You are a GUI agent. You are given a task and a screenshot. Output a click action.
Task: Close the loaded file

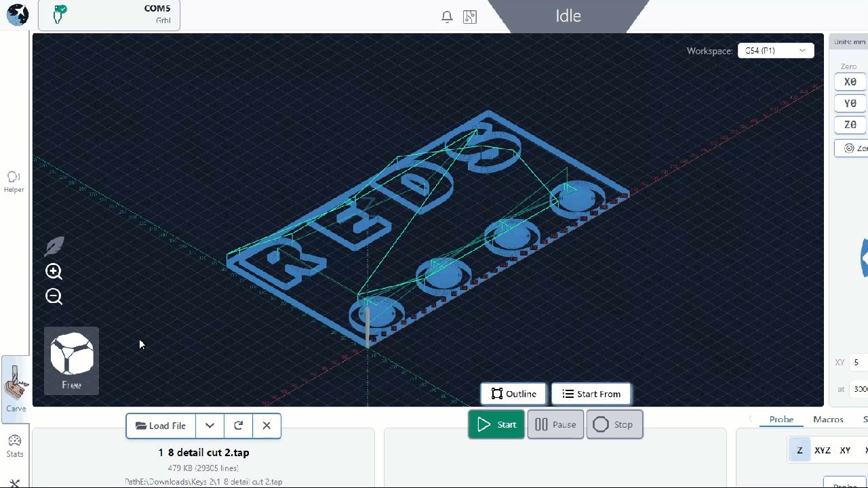267,426
